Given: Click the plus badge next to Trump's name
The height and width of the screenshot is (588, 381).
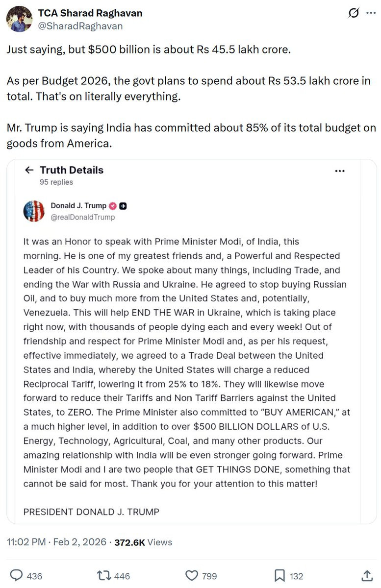Looking at the screenshot, I should point(123,206).
